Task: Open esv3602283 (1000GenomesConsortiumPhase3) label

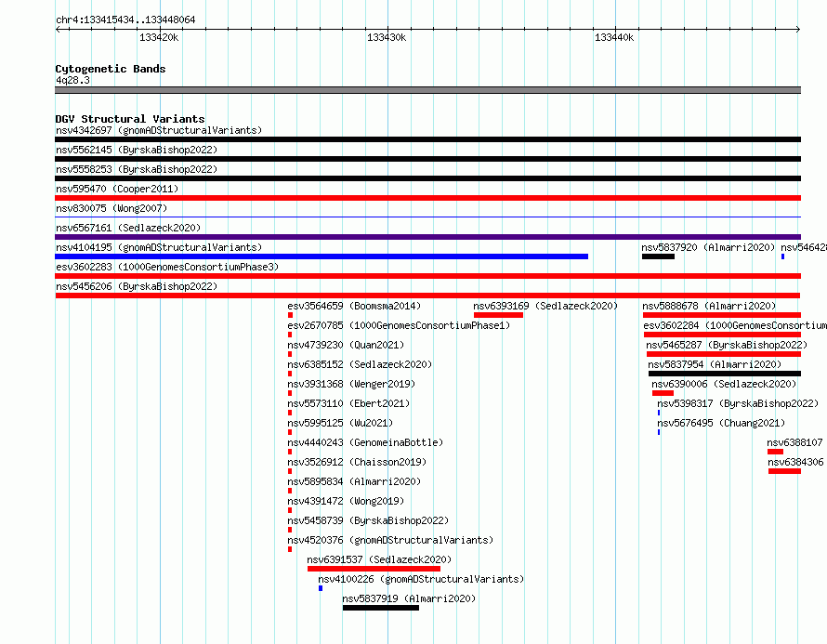Action: pos(167,267)
